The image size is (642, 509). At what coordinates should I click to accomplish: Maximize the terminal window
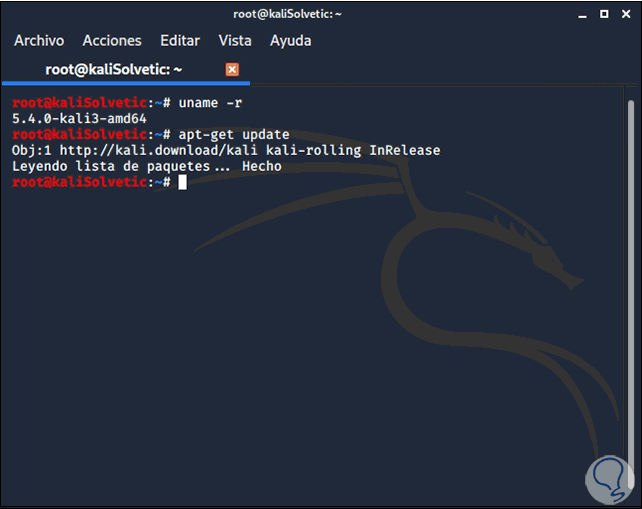(x=604, y=14)
